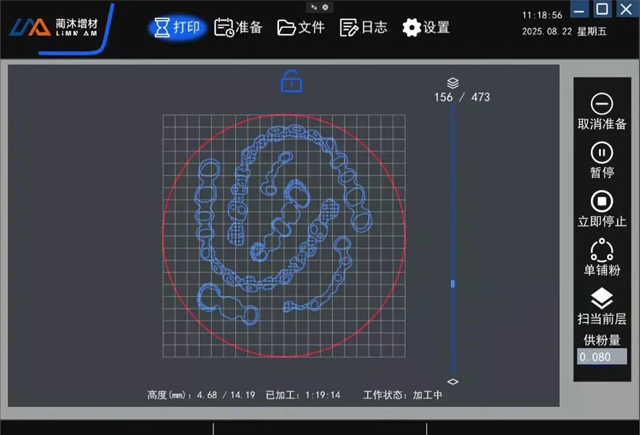Click the elapsed time 已加工 1:19:14

click(x=303, y=395)
